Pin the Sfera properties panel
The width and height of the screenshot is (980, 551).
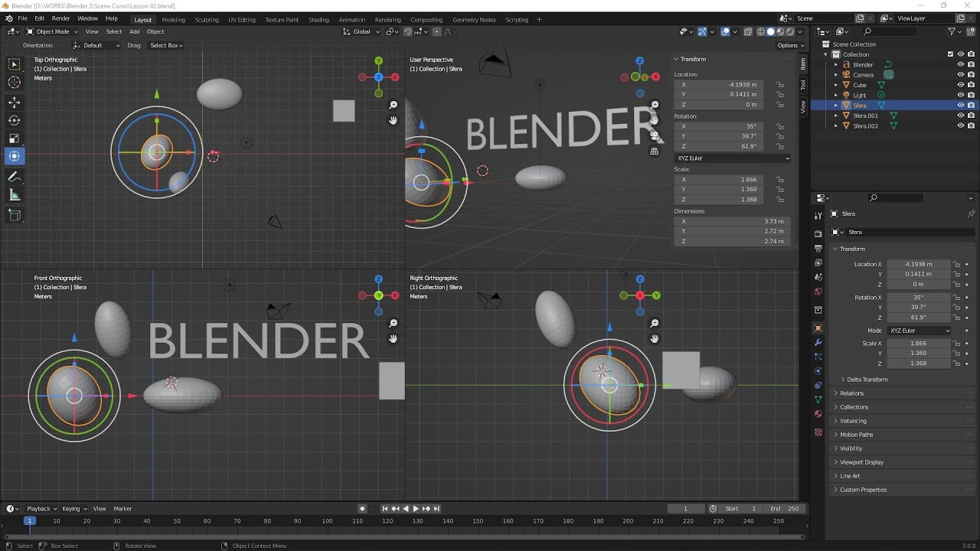click(x=971, y=214)
